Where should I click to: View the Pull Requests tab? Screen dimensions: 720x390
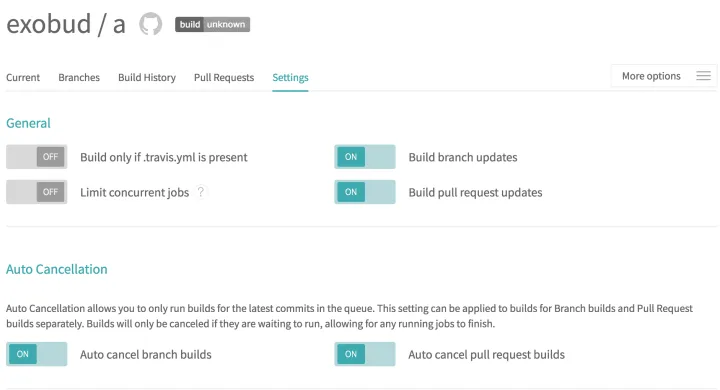coord(224,77)
